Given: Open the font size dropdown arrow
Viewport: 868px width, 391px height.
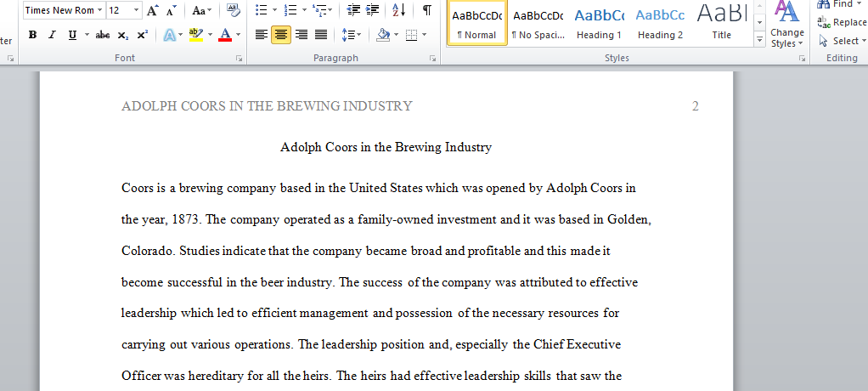Looking at the screenshot, I should [136, 10].
